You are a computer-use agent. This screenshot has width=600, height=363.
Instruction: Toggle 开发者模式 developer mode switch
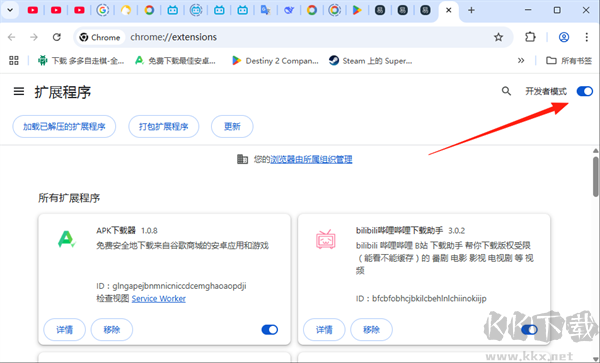585,91
